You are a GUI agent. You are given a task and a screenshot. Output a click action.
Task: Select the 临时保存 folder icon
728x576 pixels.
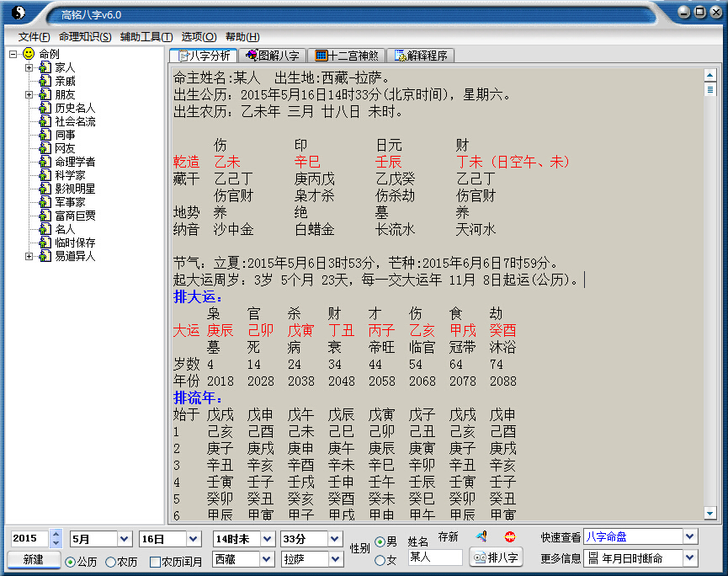coord(45,243)
